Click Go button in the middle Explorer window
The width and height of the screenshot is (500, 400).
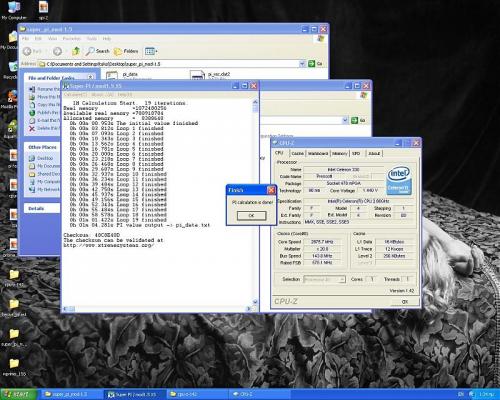[x=358, y=120]
